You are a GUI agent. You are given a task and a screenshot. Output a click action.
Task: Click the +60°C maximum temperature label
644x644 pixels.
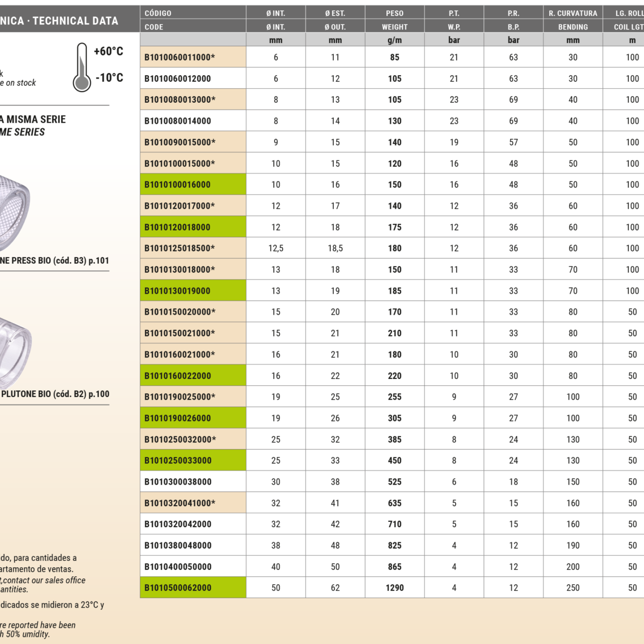click(108, 51)
